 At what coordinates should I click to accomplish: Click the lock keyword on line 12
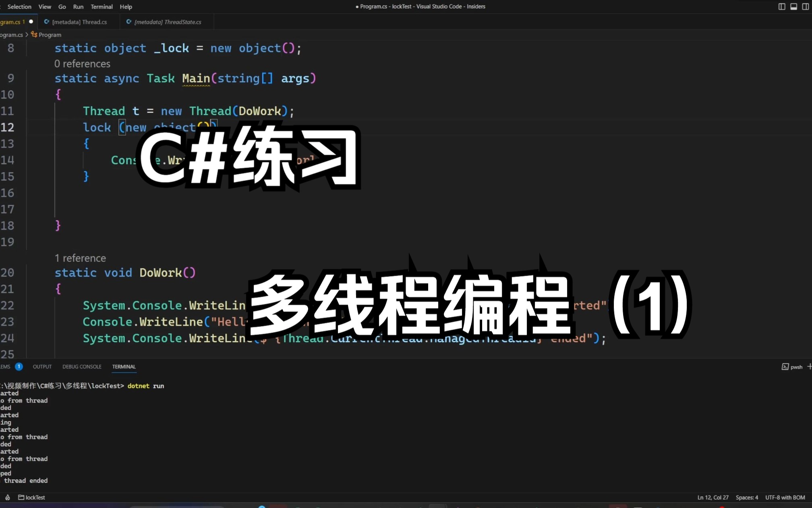point(97,127)
